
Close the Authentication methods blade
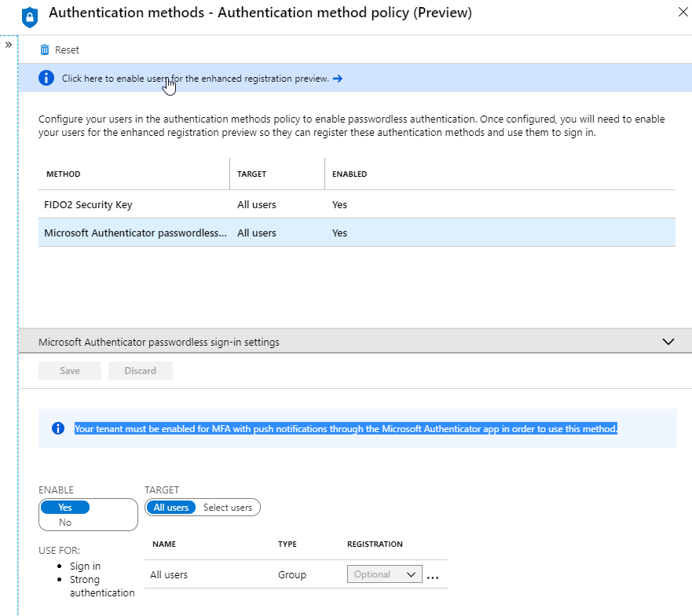coord(683,13)
